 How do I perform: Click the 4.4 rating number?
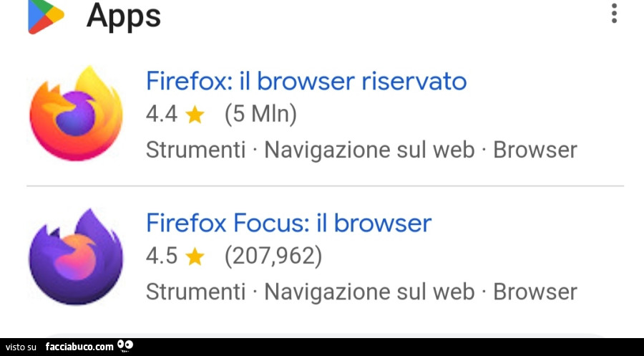click(x=161, y=114)
